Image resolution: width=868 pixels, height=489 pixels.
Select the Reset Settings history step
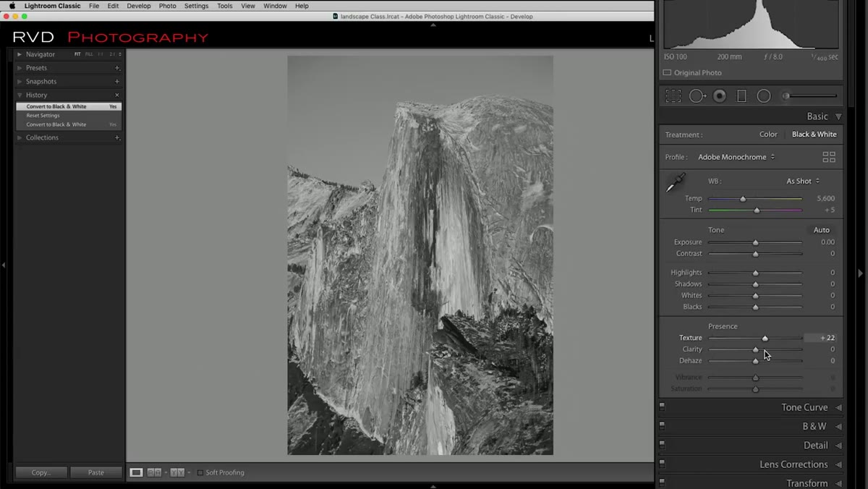pos(69,116)
